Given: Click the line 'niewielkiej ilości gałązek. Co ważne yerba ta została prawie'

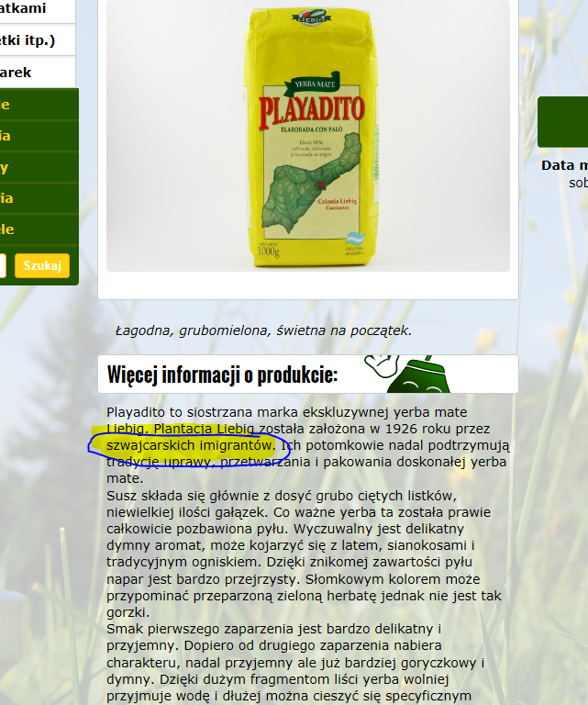Looking at the screenshot, I should (298, 512).
